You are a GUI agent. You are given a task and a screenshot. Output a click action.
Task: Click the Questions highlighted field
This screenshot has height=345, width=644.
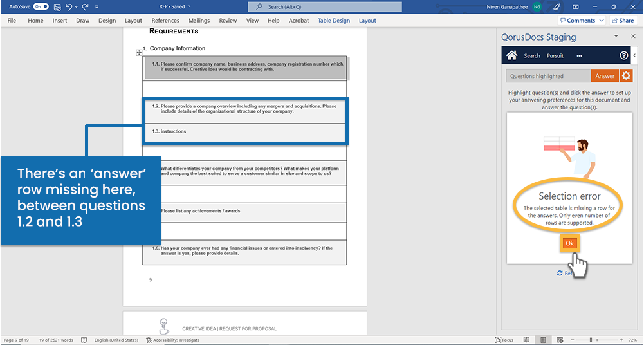[x=548, y=76]
